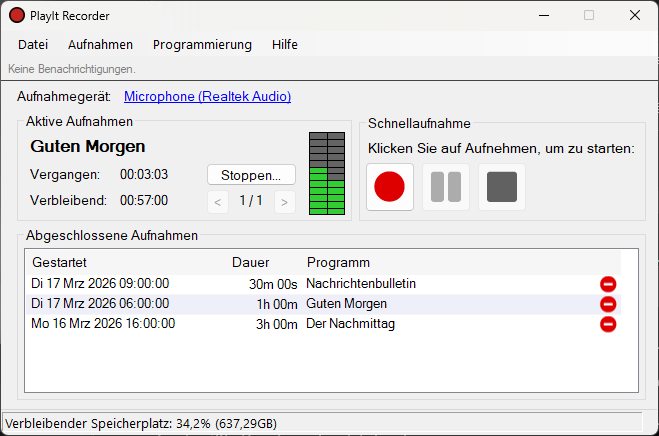Click the Stoppen... button
The height and width of the screenshot is (436, 659).
point(251,175)
